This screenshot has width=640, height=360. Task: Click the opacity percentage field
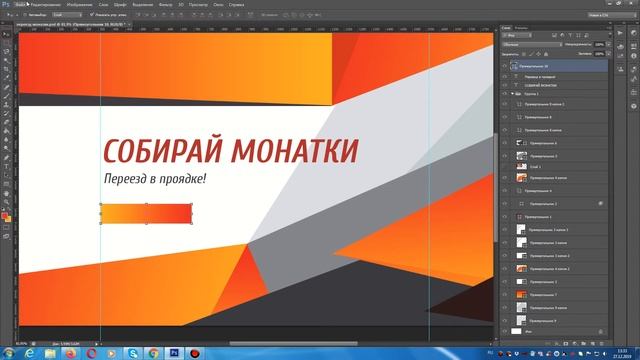600,44
